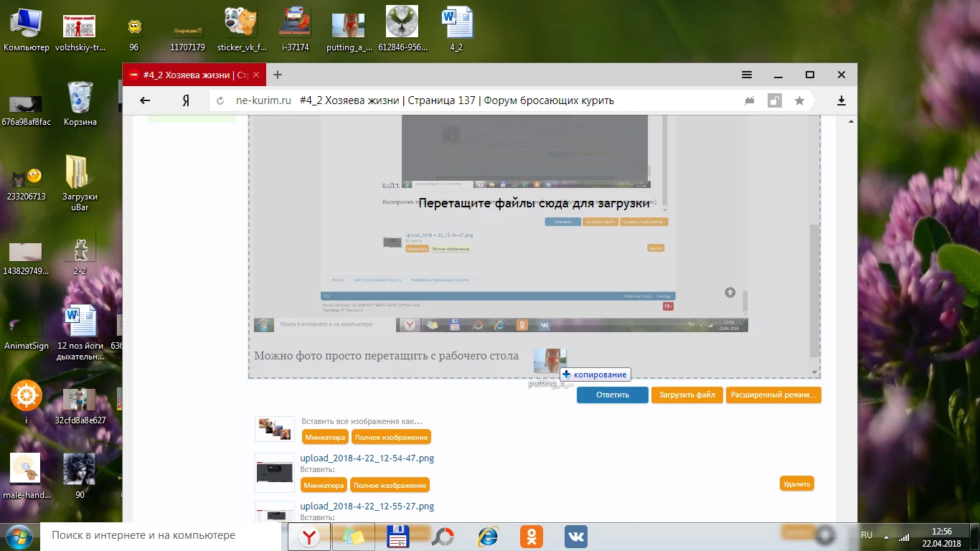Open Odnoklassniki from the taskbar
This screenshot has width=980, height=551.
(x=532, y=536)
